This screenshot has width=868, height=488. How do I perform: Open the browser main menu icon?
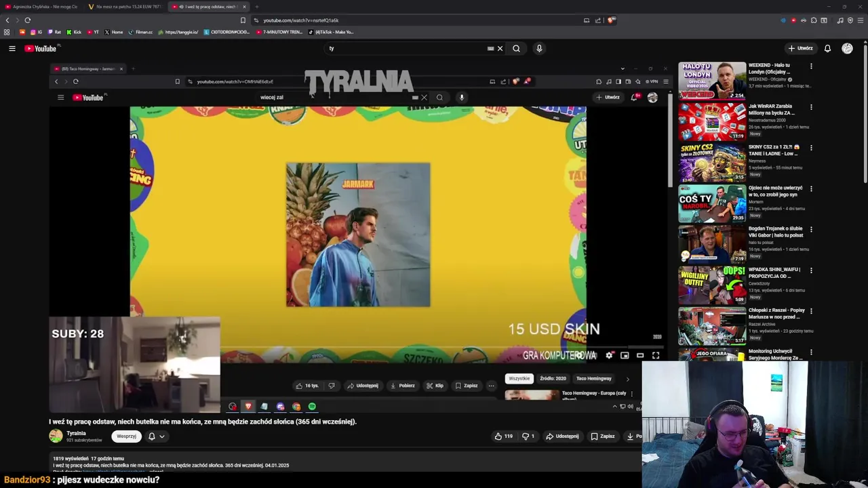pyautogui.click(x=860, y=20)
